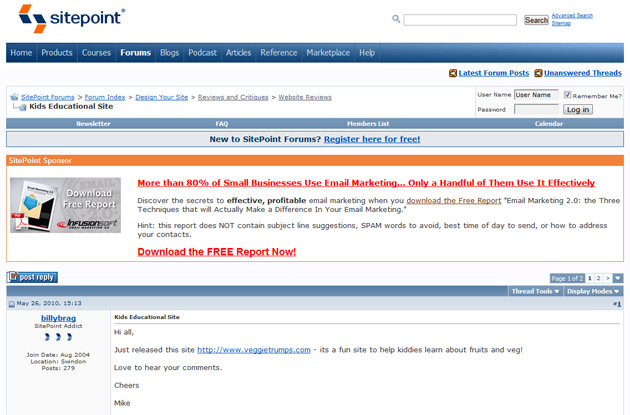Open the veggietrumps.com link in the post
Image resolution: width=630 pixels, height=415 pixels.
click(x=254, y=350)
